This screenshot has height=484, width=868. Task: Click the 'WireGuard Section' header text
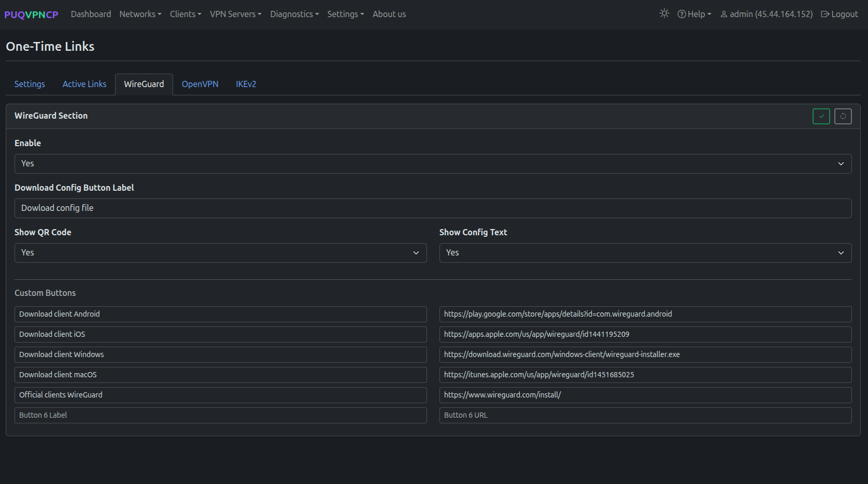pos(51,116)
